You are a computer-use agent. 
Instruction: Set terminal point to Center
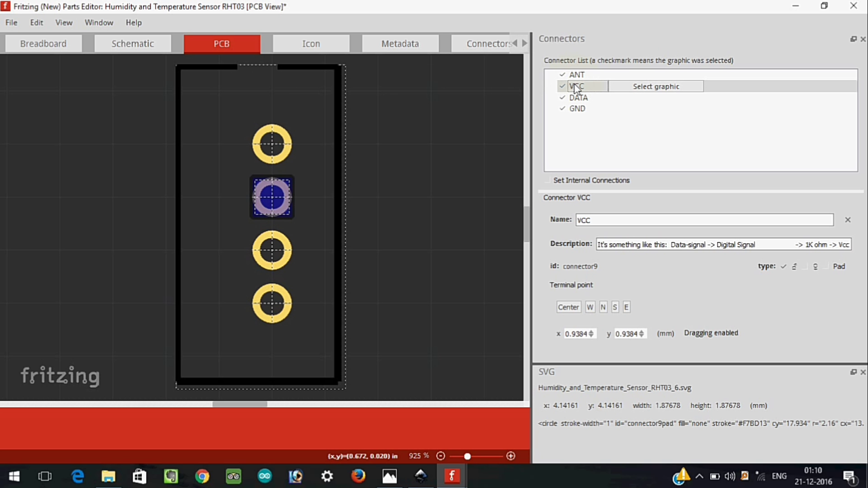tap(568, 307)
